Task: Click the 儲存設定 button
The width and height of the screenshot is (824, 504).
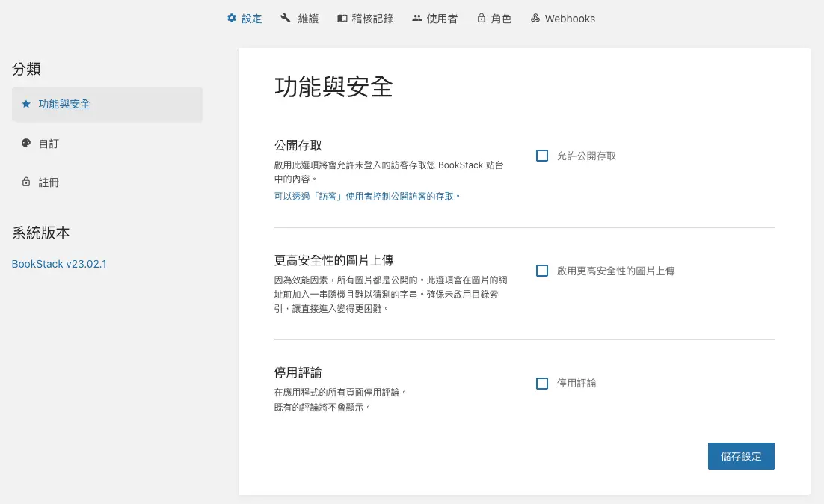Action: click(740, 455)
